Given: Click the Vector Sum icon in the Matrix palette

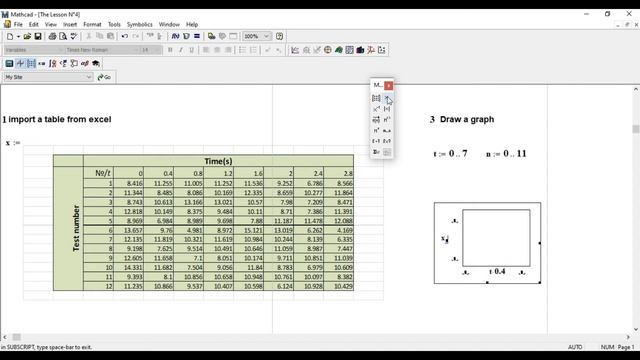Looking at the screenshot, I should (376, 152).
